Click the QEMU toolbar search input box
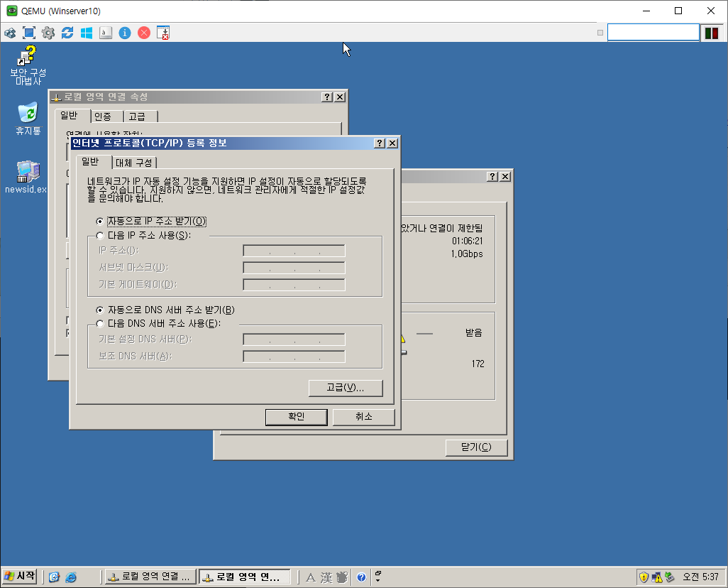Image resolution: width=728 pixels, height=588 pixels. 653,33
